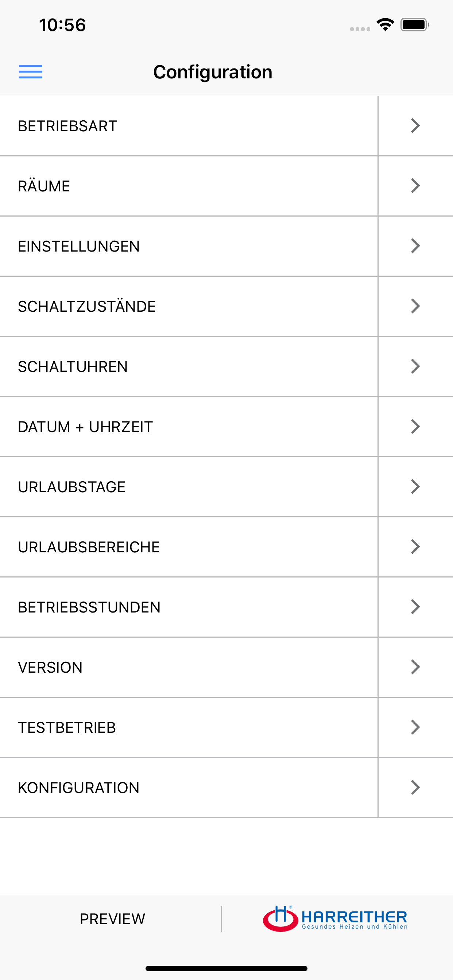Tap the battery indicator icon
Image resolution: width=453 pixels, height=980 pixels.
pos(415,24)
